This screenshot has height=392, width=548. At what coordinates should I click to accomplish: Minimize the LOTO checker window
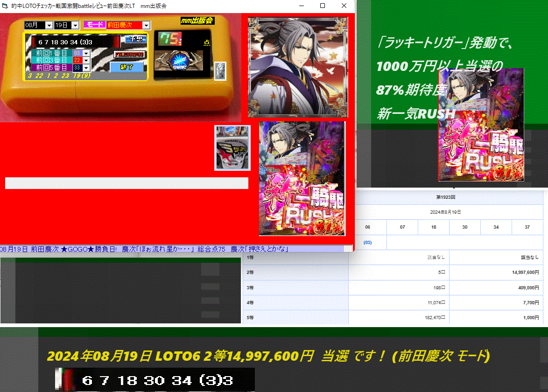click(x=301, y=6)
